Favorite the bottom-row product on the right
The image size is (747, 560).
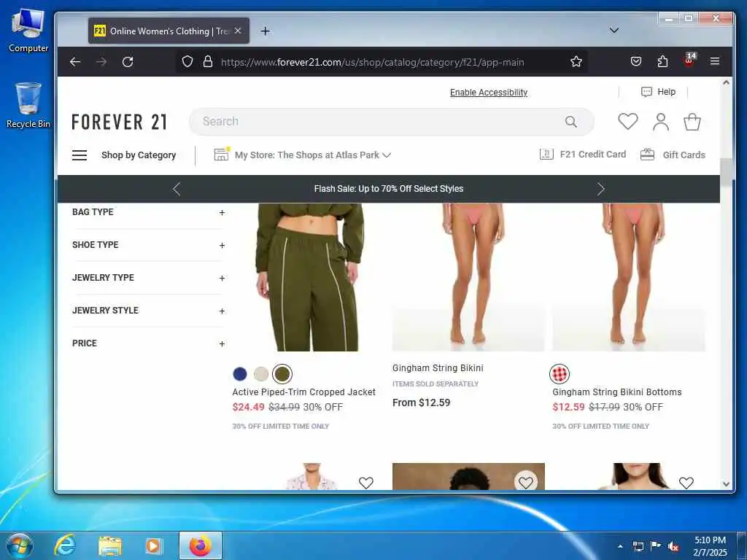[x=686, y=483]
